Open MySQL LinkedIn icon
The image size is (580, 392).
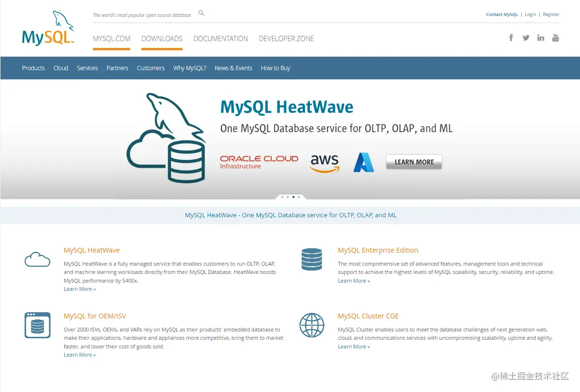click(540, 38)
